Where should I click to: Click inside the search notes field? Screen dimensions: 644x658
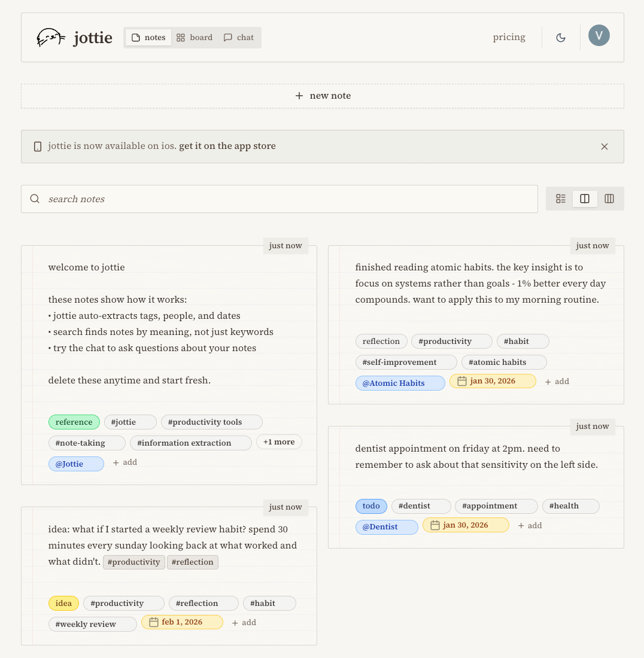click(239, 198)
